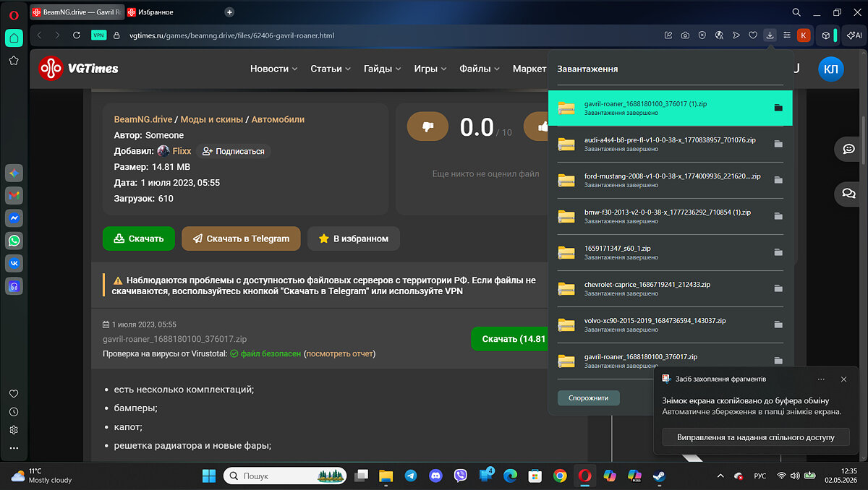Click the Спорожнити clear downloads button

coord(588,397)
